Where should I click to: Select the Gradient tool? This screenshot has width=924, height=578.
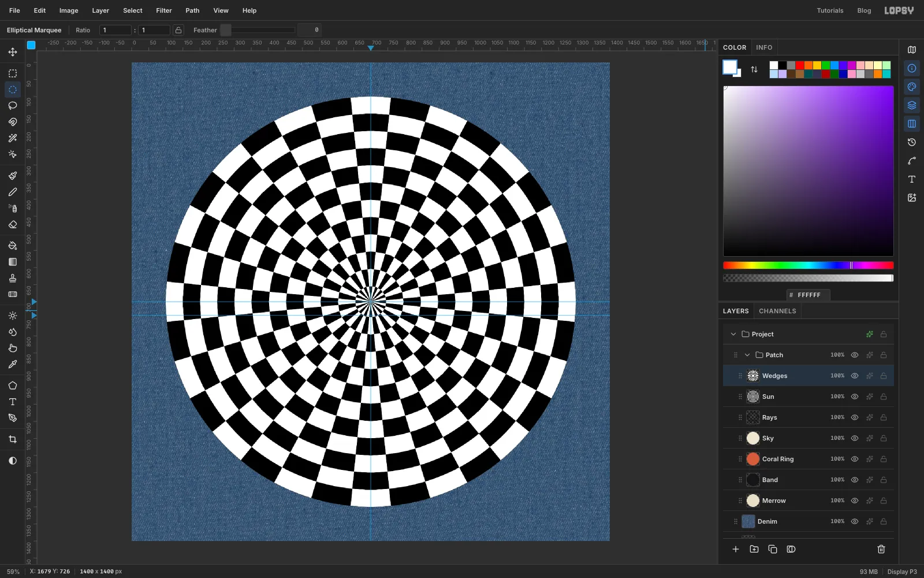[x=13, y=262]
